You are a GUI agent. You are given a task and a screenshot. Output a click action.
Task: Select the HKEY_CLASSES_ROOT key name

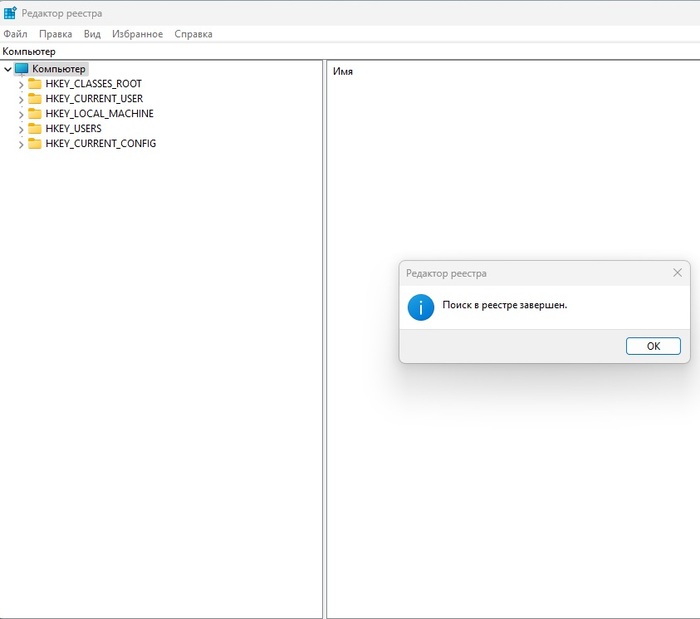click(x=93, y=83)
